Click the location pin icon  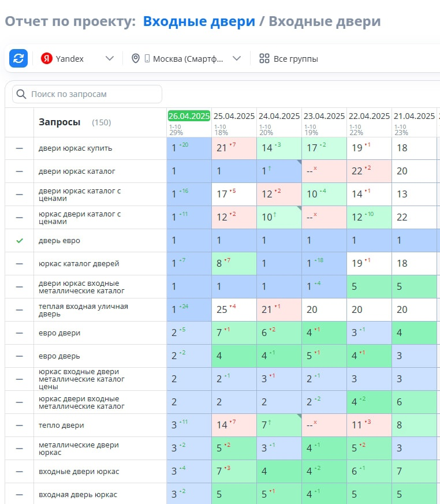(x=136, y=58)
